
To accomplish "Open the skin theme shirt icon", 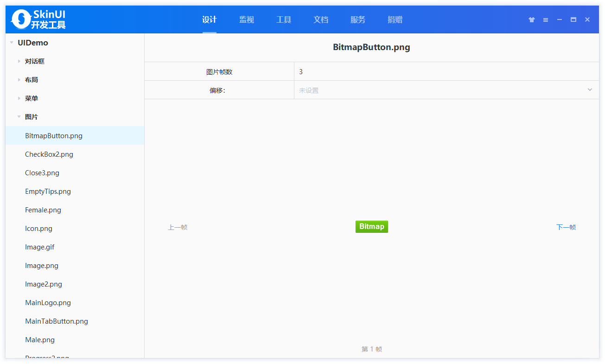I will (x=532, y=19).
